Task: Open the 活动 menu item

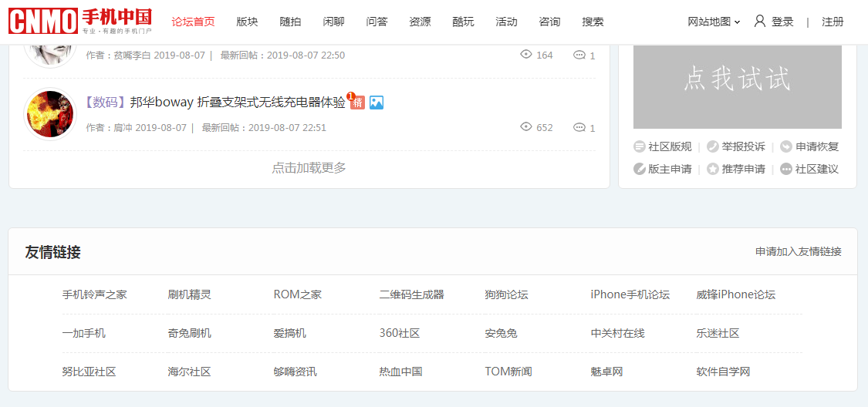Action: point(506,22)
